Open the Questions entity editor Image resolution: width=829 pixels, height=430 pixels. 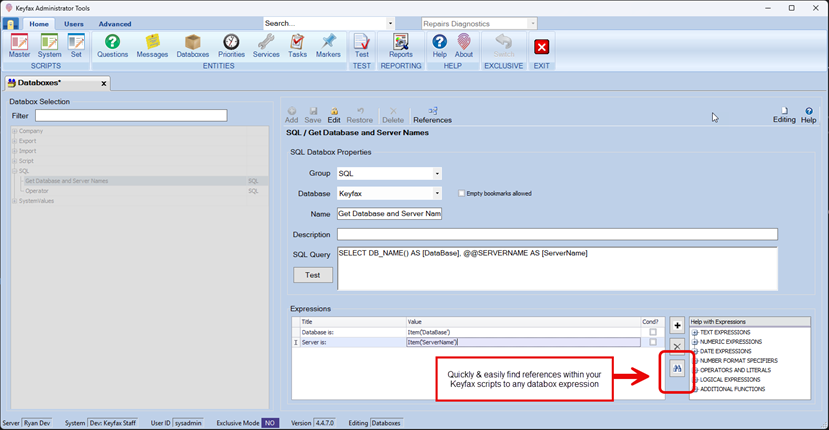(x=112, y=46)
